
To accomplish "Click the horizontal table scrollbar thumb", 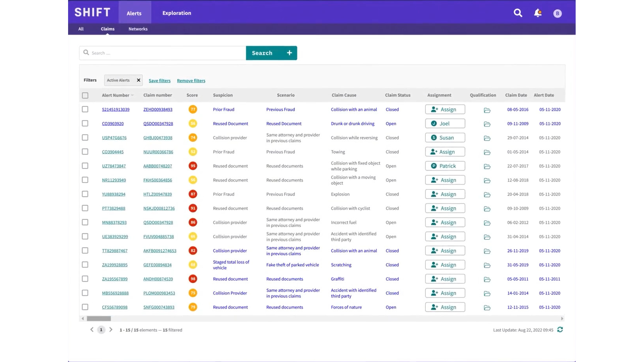I will tap(99, 318).
